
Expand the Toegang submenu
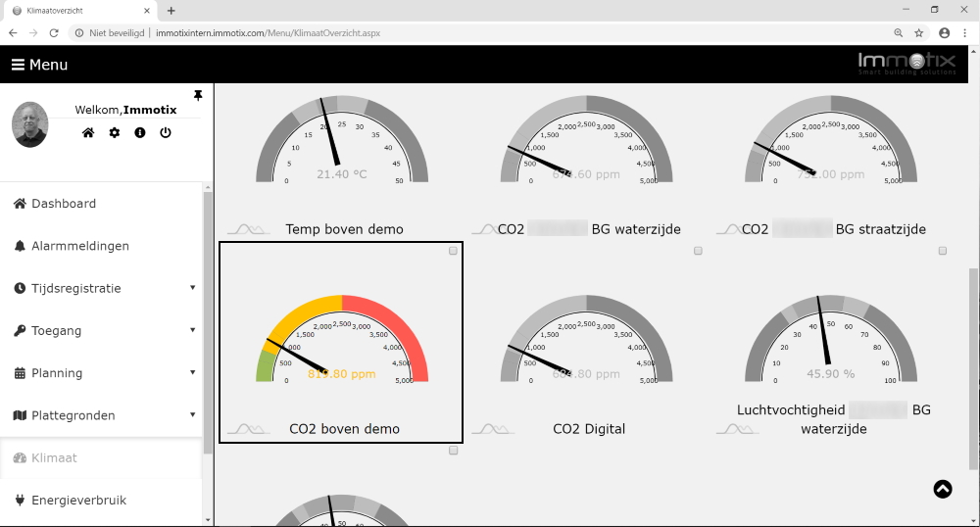(192, 330)
